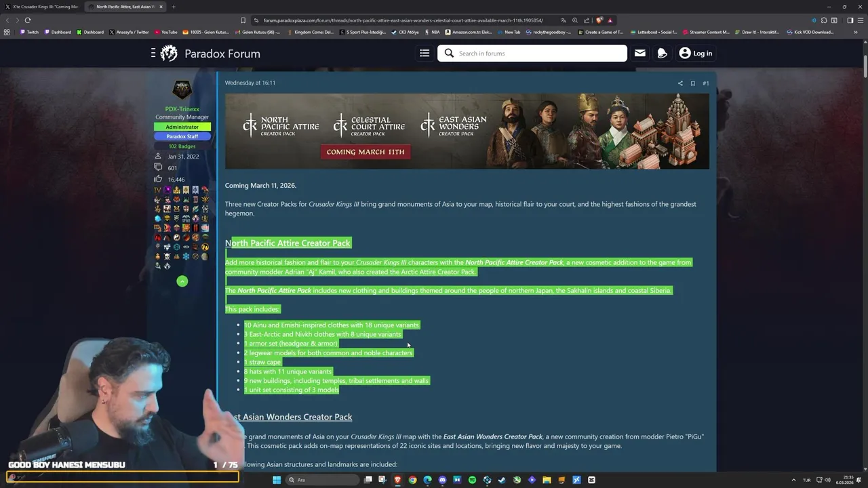This screenshot has width=868, height=488.
Task: Click 'Coming March 11, 2026.' text
Action: point(260,185)
